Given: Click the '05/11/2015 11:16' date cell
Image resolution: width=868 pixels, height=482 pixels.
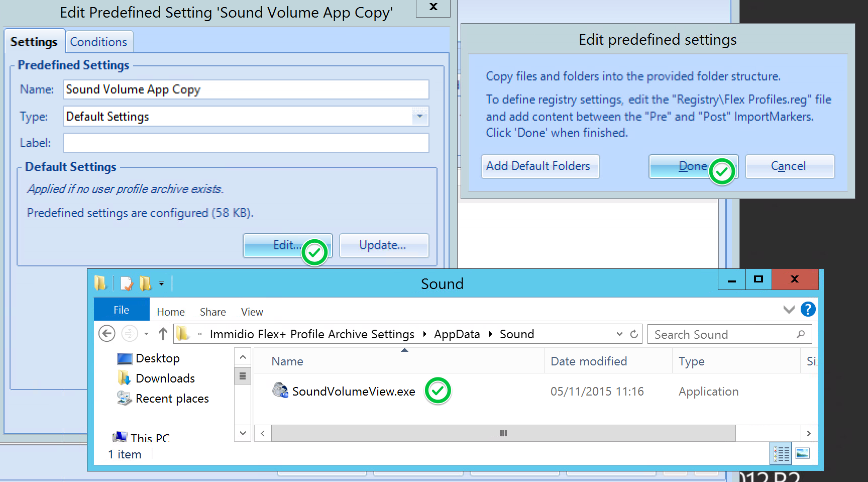Looking at the screenshot, I should (597, 392).
